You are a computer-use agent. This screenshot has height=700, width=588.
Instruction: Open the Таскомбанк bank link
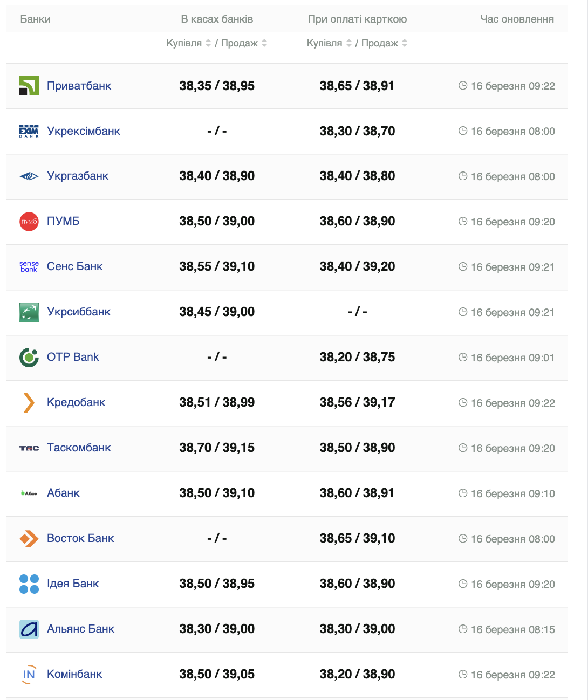click(79, 448)
